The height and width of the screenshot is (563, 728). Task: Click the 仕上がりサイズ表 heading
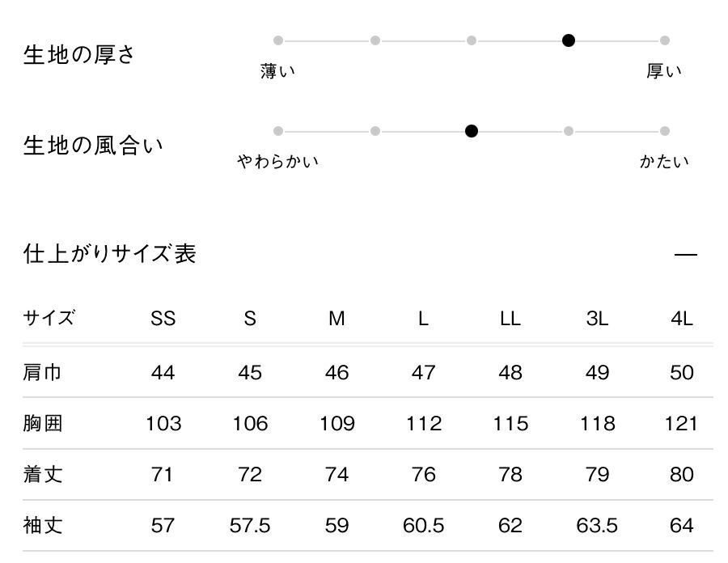pos(109,254)
